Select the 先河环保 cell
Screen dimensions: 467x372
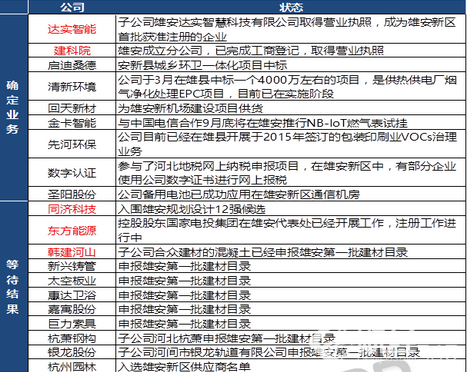(x=72, y=144)
